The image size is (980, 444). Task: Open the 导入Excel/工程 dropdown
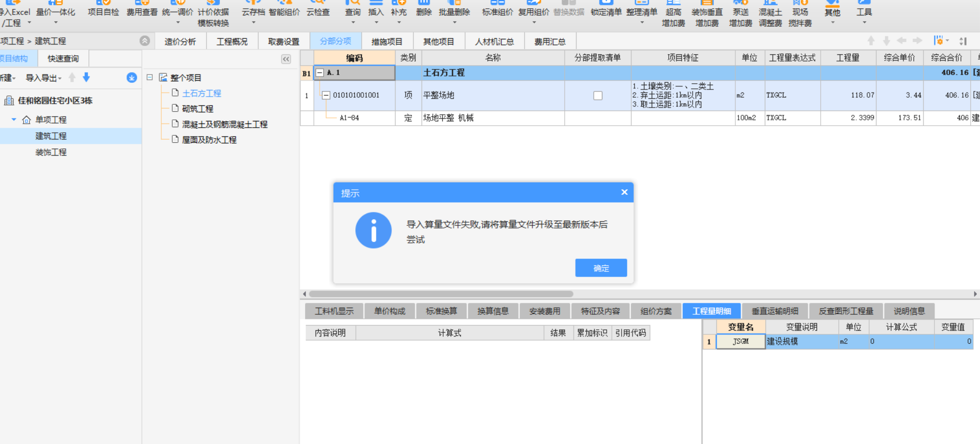[x=29, y=23]
